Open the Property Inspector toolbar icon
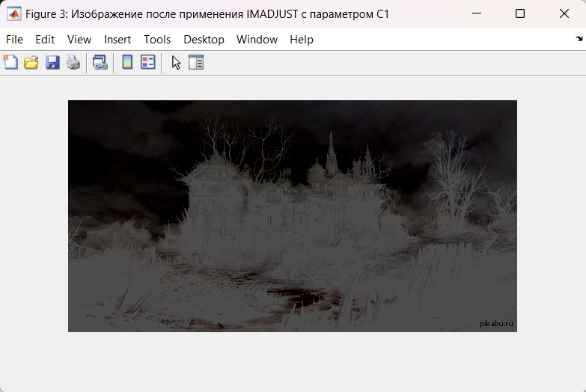Image resolution: width=586 pixels, height=392 pixels. pyautogui.click(x=196, y=62)
